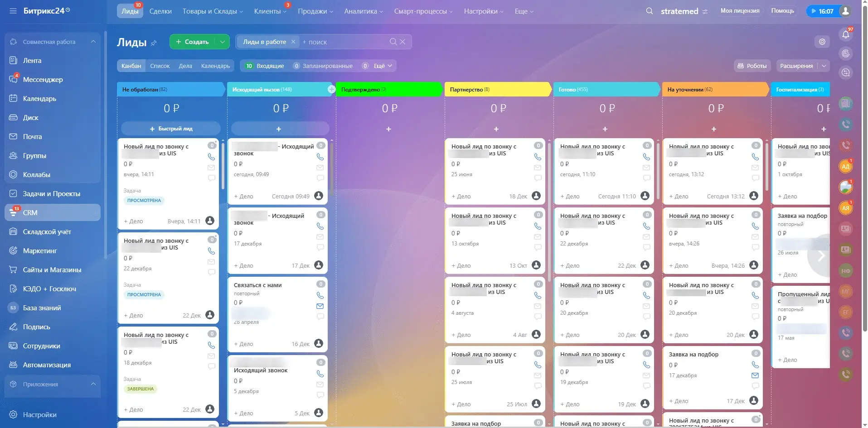Collapse the 'Совместная работа' sidebar section

[x=93, y=42]
